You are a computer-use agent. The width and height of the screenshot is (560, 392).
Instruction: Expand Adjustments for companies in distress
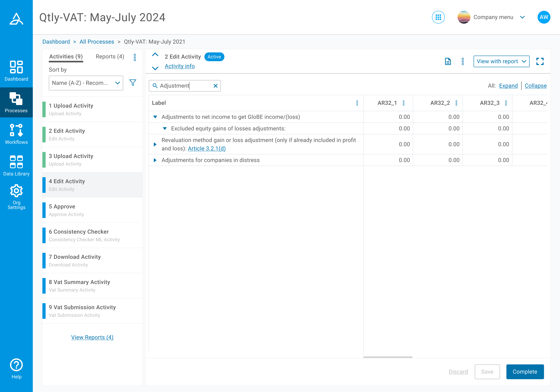tap(155, 160)
